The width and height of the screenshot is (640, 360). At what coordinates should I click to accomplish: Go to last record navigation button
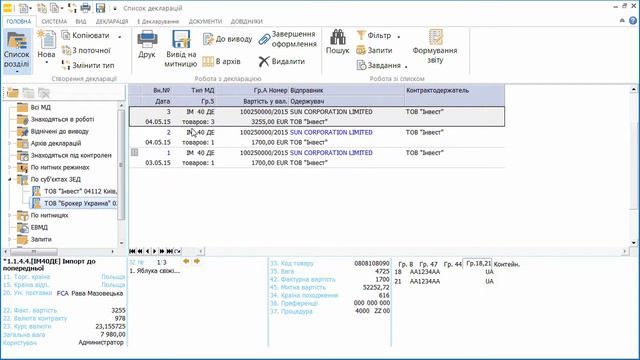169,251
